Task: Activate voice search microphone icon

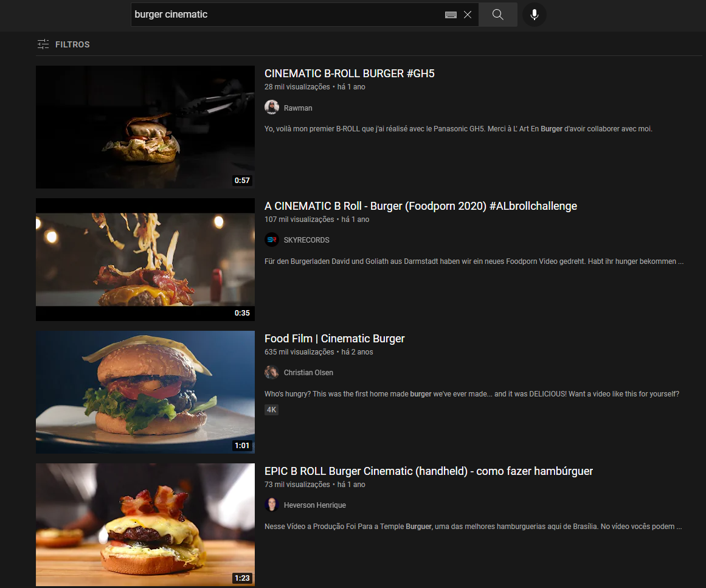Action: [x=534, y=15]
